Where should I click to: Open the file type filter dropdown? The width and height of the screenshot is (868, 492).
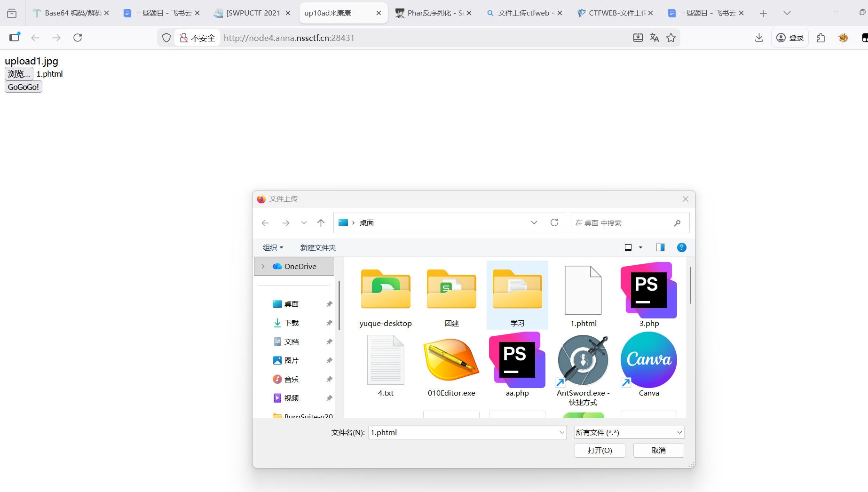point(629,432)
